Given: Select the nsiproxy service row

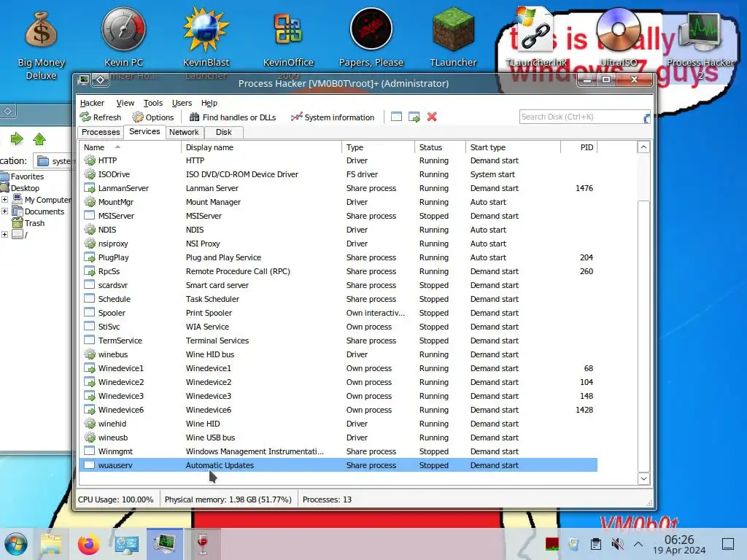Looking at the screenshot, I should point(338,244).
